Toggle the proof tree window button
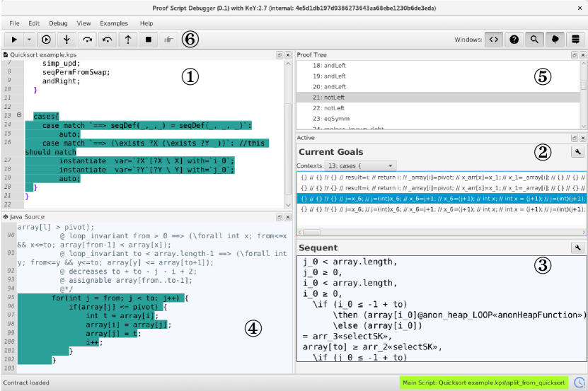Viewport: 588px width, 391px height. [555, 39]
